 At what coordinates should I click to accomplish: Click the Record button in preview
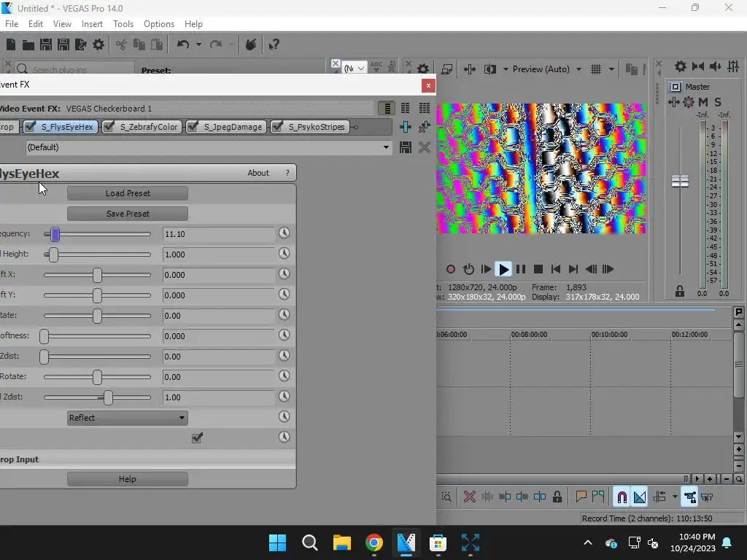click(x=450, y=270)
